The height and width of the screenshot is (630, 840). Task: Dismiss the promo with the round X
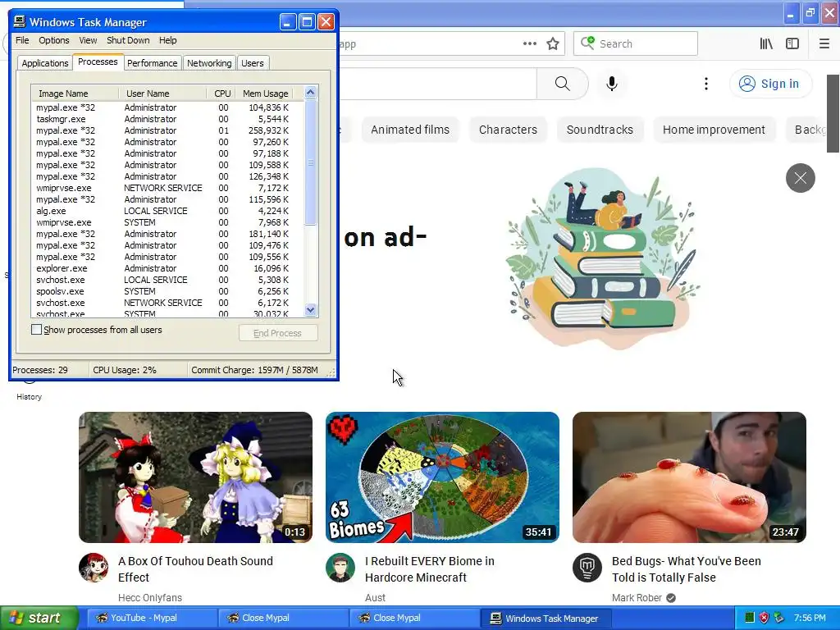coord(801,178)
